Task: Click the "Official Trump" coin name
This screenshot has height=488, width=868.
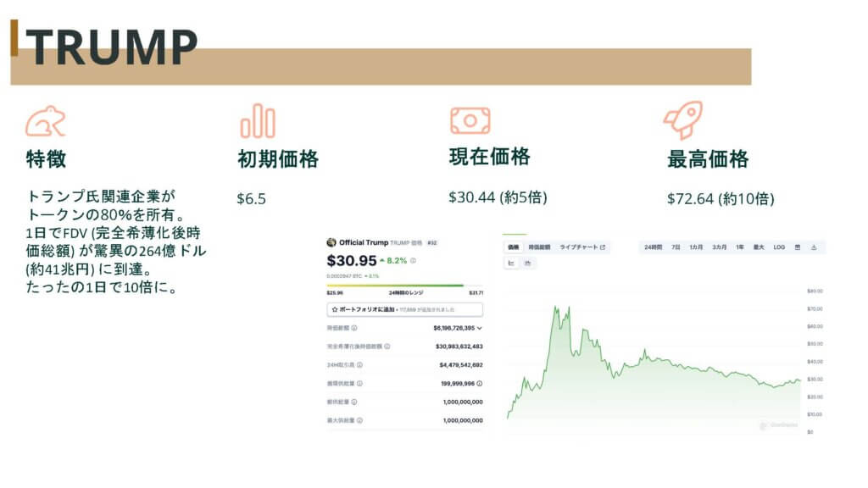Action: point(364,242)
